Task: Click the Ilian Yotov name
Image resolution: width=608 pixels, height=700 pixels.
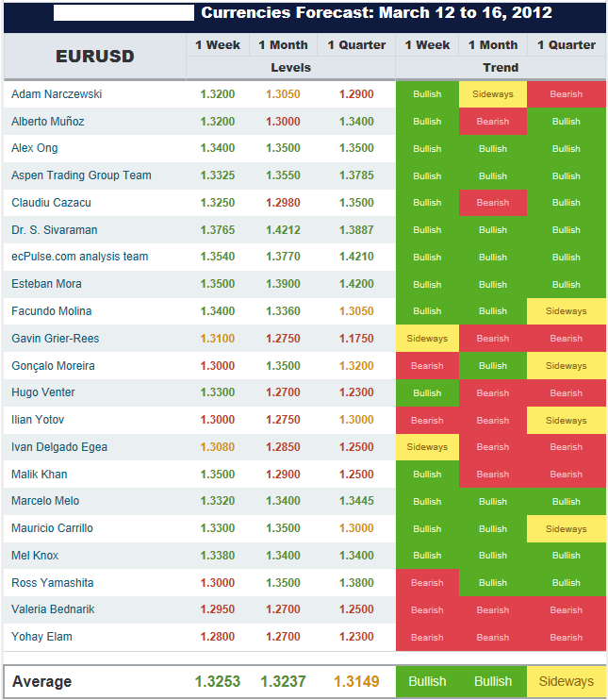Action: pos(38,420)
